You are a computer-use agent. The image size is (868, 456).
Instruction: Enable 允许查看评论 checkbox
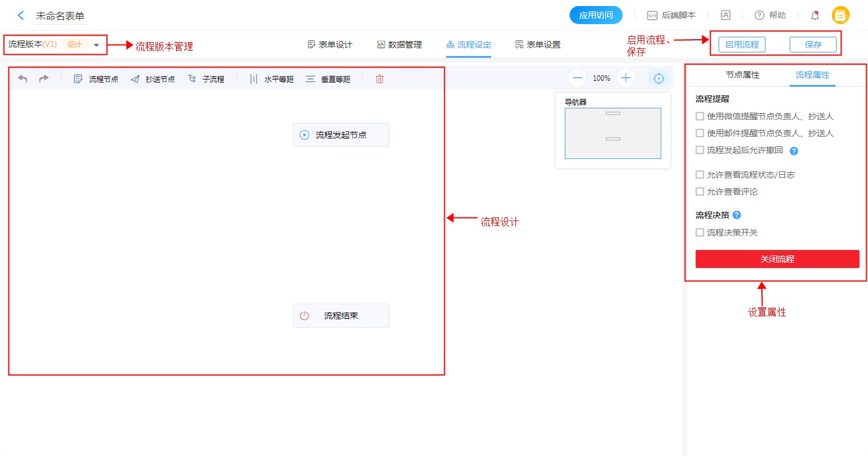[x=700, y=192]
